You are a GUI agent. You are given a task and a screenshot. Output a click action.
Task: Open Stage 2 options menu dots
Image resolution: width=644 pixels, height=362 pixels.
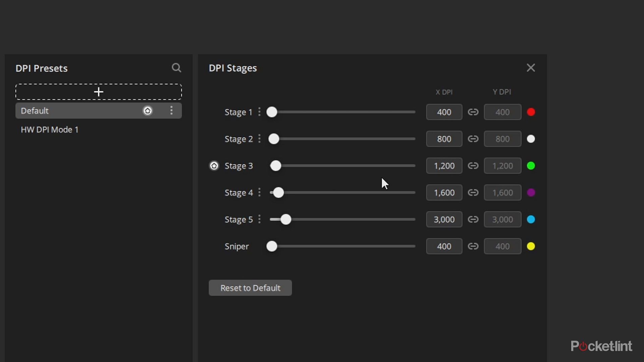click(x=259, y=139)
